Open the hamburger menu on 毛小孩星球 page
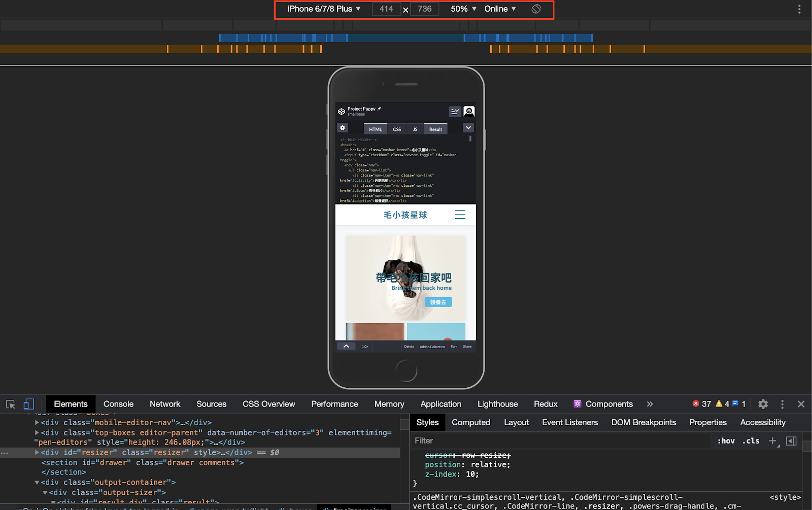 pos(460,215)
